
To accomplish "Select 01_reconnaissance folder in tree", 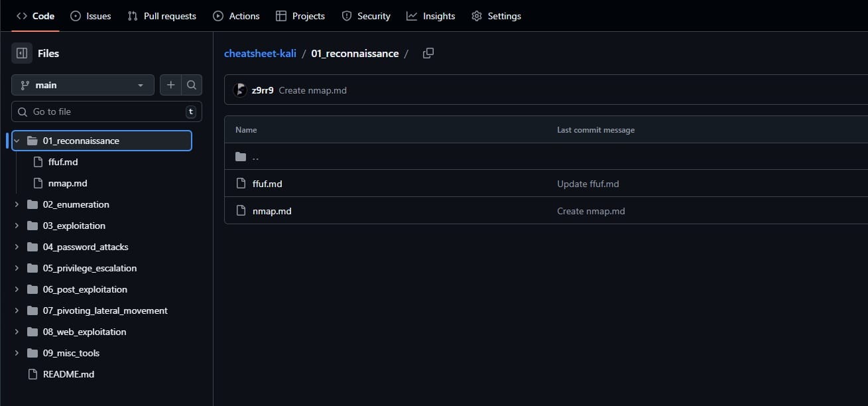I will 101,141.
